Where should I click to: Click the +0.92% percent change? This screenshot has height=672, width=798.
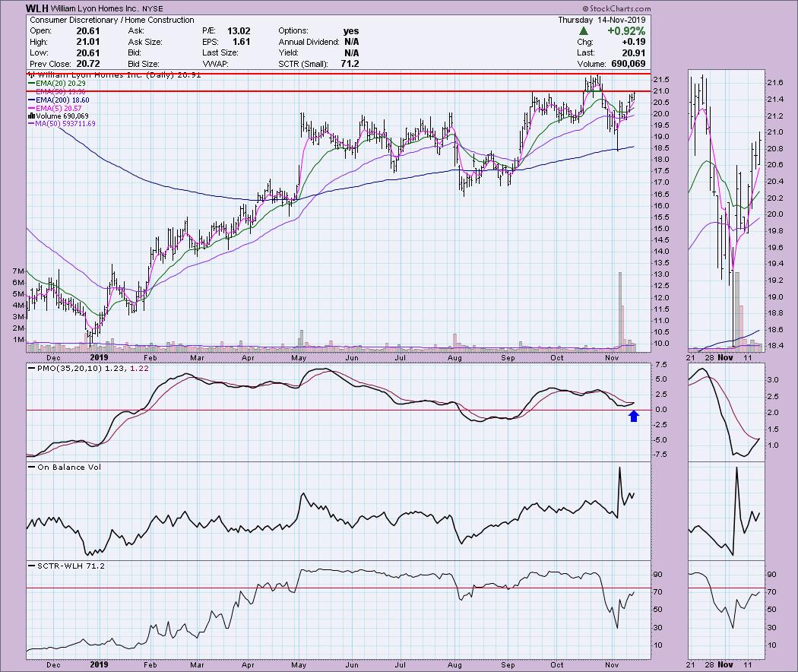click(626, 31)
